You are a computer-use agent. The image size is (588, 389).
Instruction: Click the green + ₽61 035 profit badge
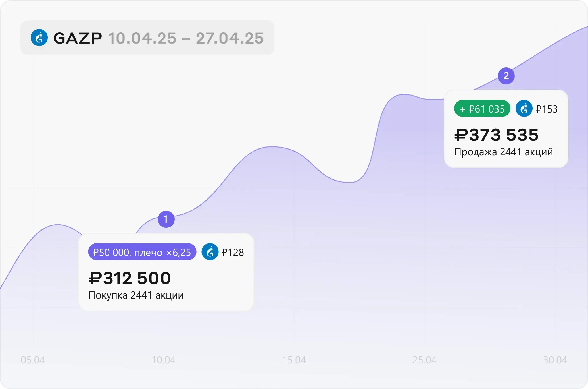[x=482, y=109]
